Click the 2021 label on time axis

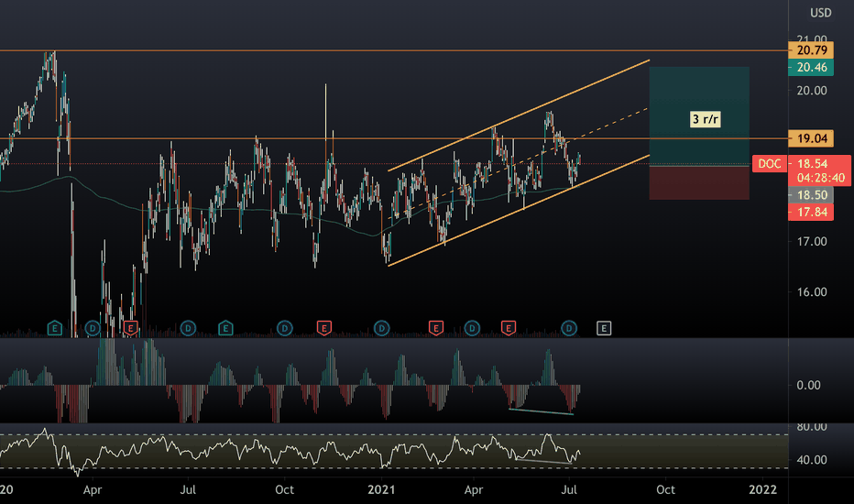[381, 489]
